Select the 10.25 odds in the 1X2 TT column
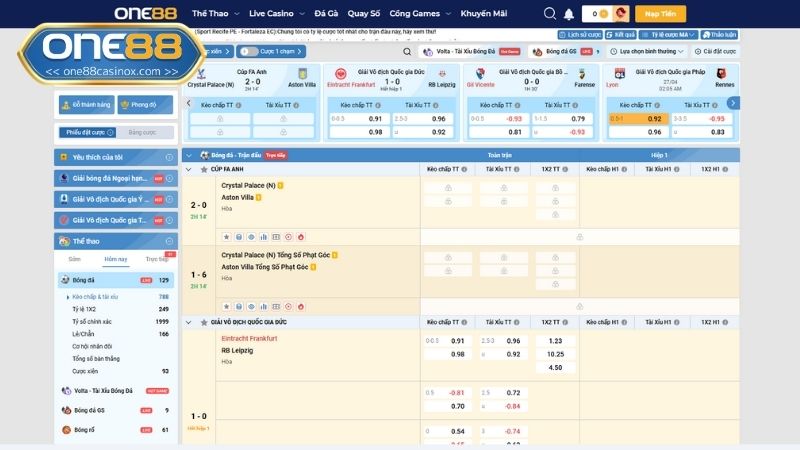The height and width of the screenshot is (450, 800). coord(556,354)
